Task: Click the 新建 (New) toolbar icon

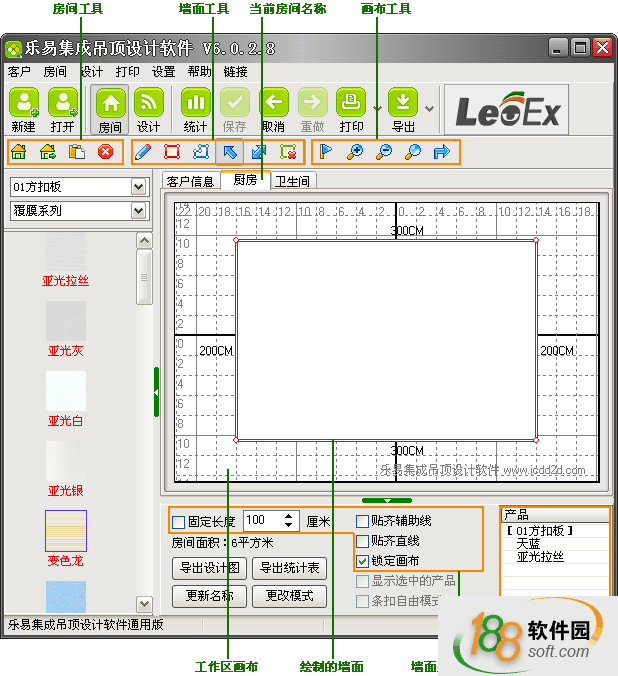Action: [23, 109]
